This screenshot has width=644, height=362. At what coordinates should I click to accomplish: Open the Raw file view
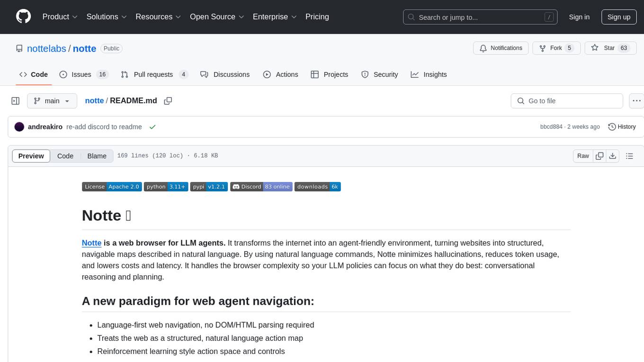(583, 156)
